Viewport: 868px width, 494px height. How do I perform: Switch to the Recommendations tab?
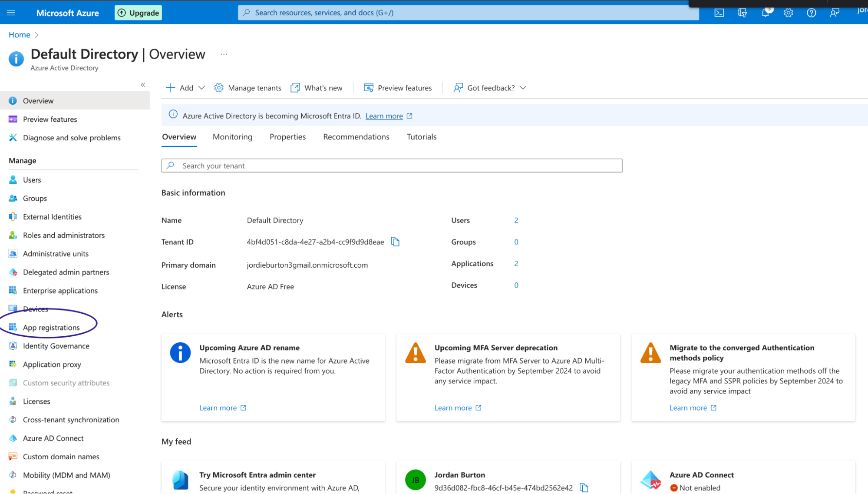[x=356, y=137]
